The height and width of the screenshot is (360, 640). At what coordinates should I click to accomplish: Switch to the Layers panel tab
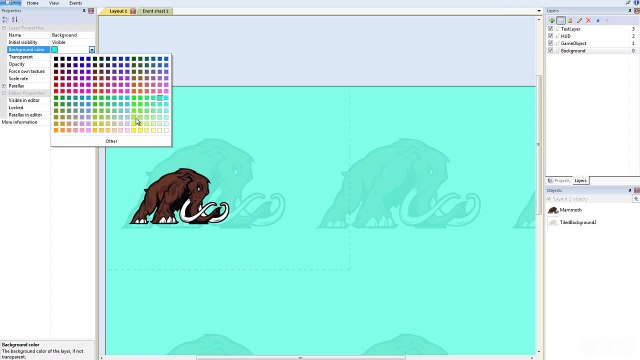tap(580, 180)
